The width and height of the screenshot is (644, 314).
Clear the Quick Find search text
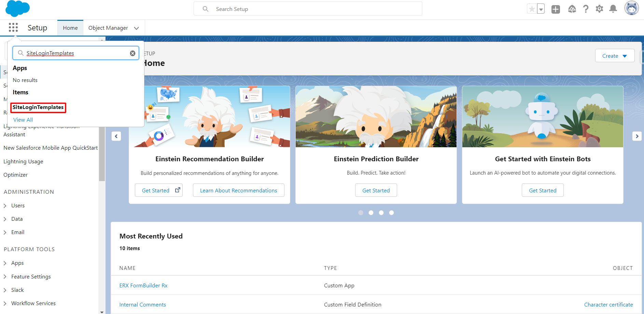pos(132,53)
